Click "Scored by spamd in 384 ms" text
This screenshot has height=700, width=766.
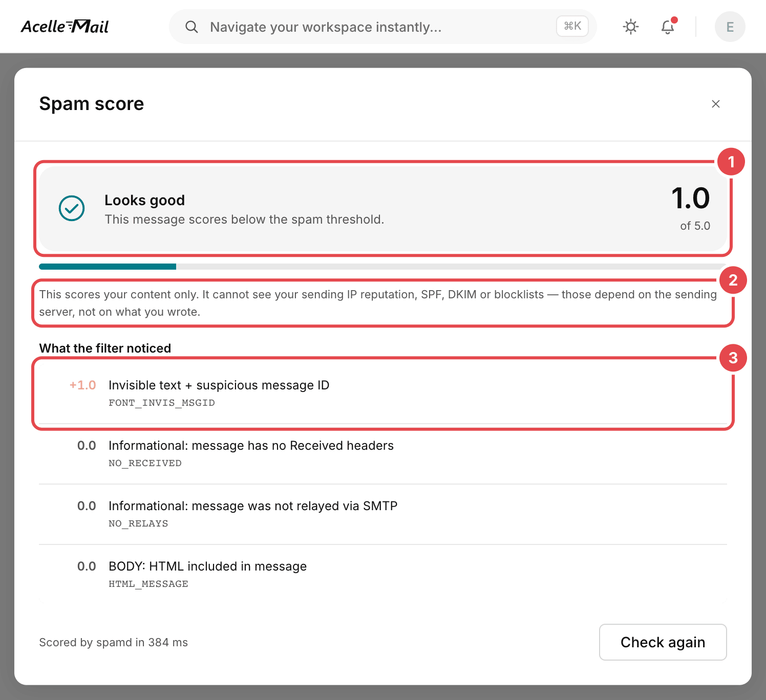[114, 642]
